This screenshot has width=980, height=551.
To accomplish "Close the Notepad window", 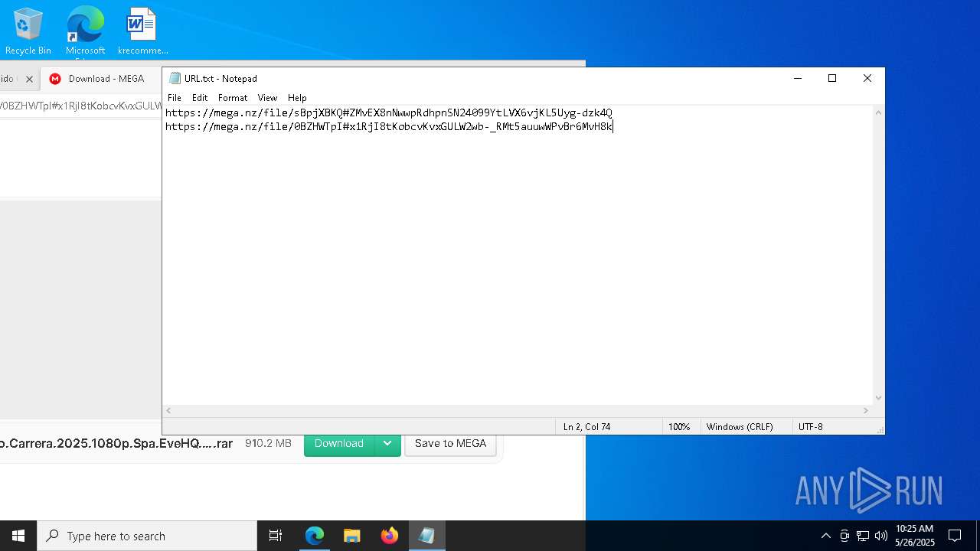I will click(x=867, y=78).
